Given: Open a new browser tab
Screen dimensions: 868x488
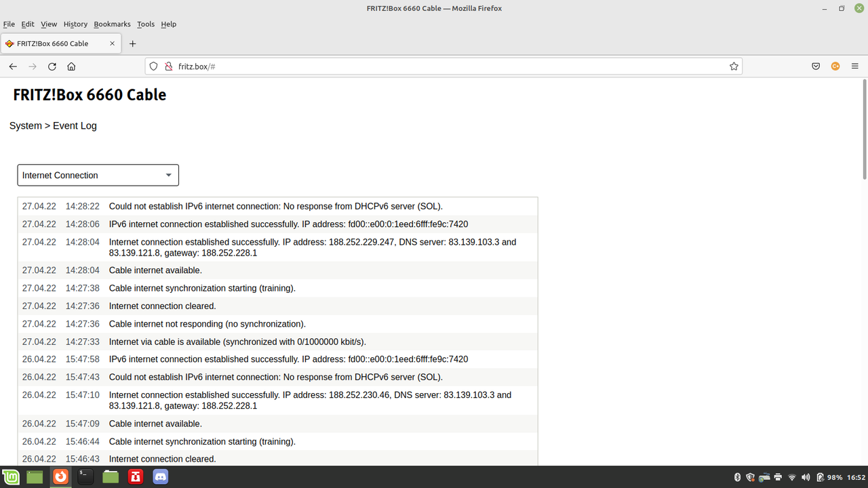Looking at the screenshot, I should pos(133,43).
